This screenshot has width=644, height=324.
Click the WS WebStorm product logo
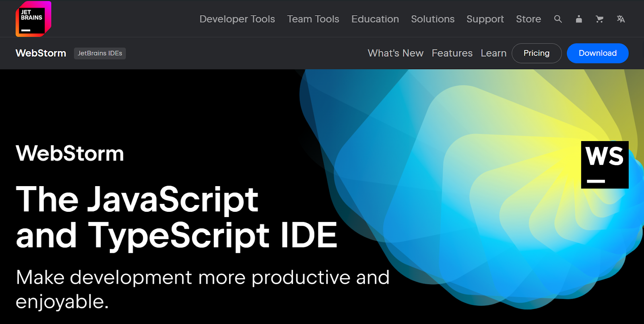click(605, 165)
